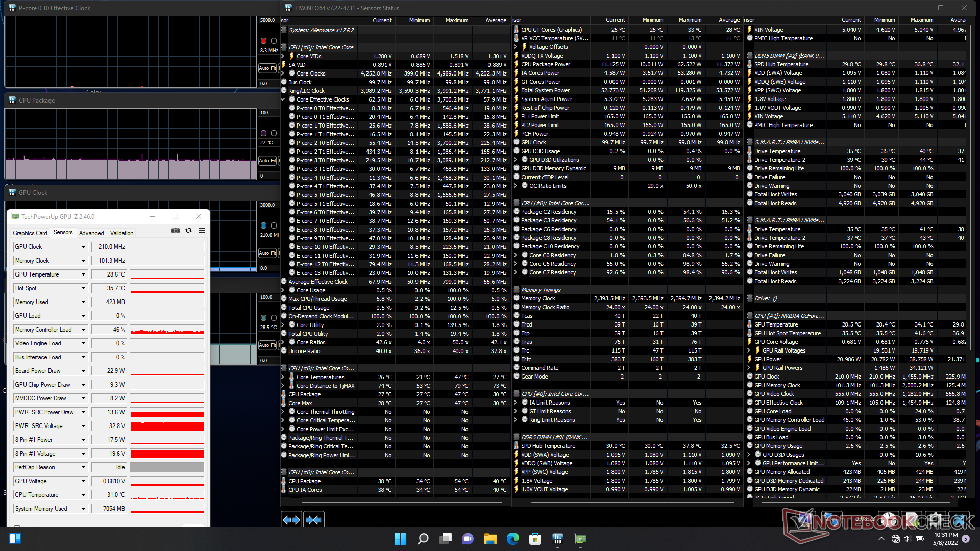Image resolution: width=980 pixels, height=551 pixels.
Task: Open the GPU Temperature sensor dropdown in GPU-Z
Action: (84, 274)
